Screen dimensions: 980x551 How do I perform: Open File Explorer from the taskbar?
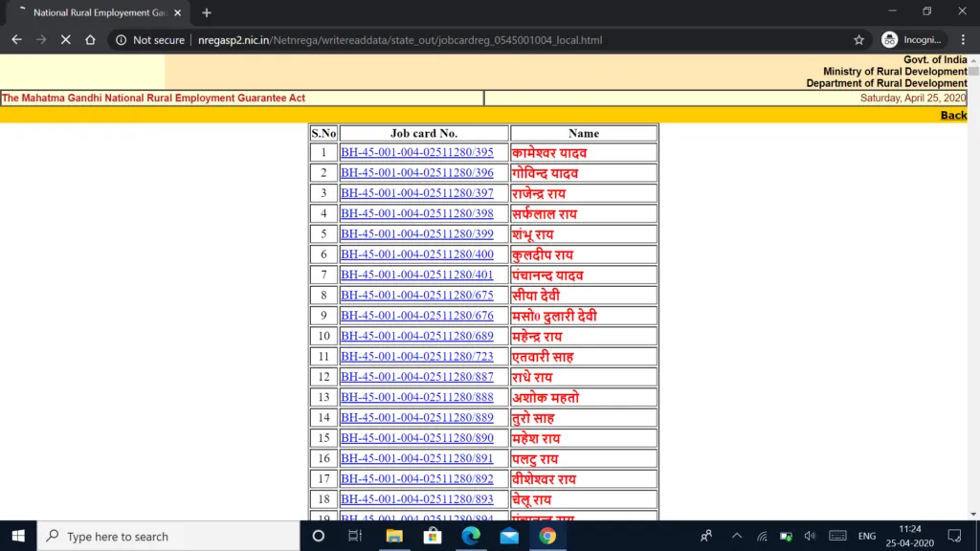tap(394, 536)
